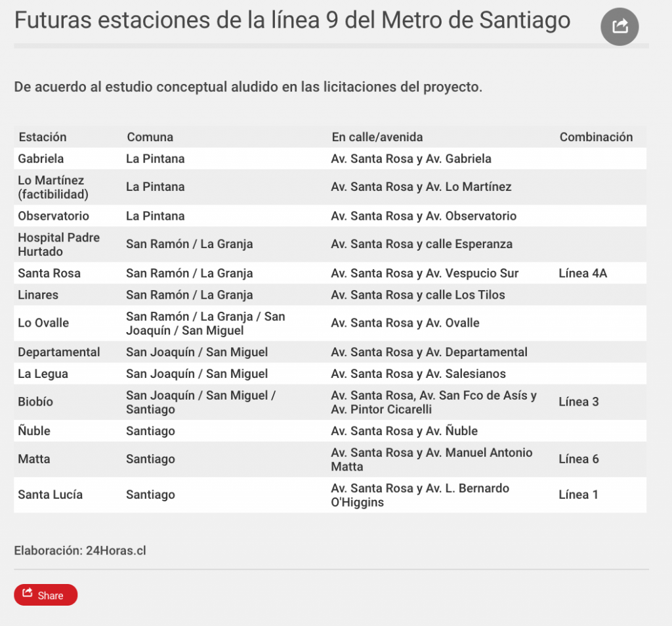
Task: Click the Lo Martínez (factibilidad) station cell
Action: click(x=53, y=187)
